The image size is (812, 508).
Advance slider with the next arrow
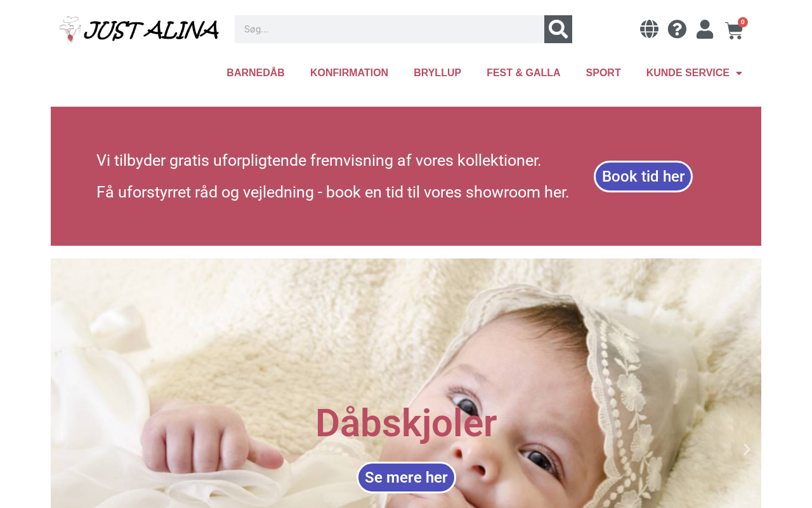point(747,450)
